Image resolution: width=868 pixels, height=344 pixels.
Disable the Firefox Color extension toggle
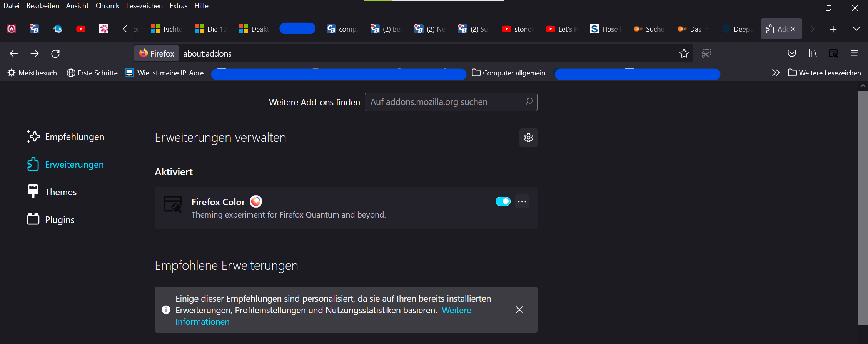pos(503,201)
